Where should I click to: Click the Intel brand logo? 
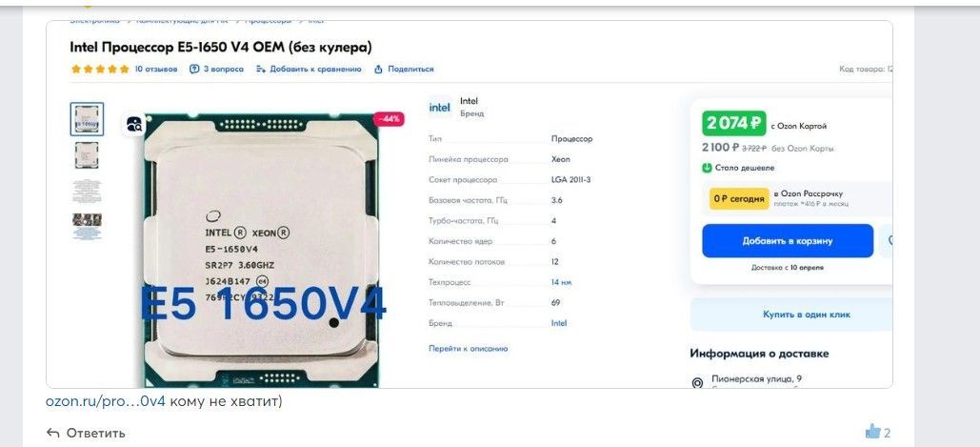[x=439, y=107]
